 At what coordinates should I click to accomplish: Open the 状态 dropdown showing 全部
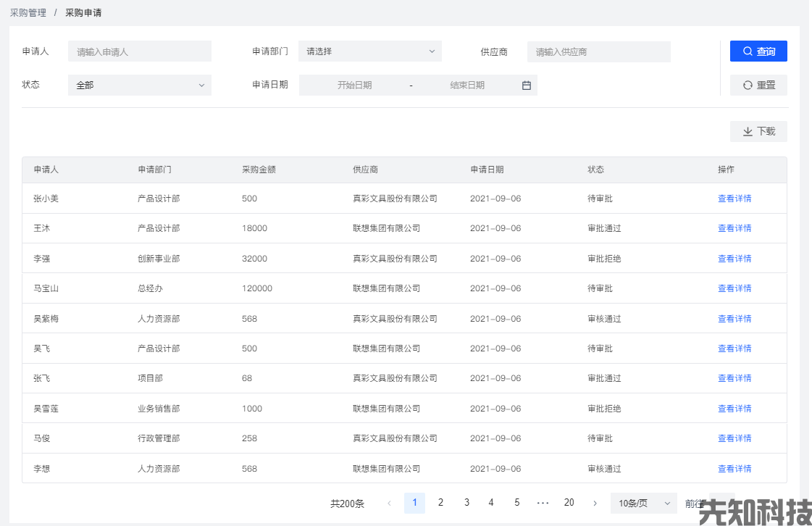tap(139, 85)
